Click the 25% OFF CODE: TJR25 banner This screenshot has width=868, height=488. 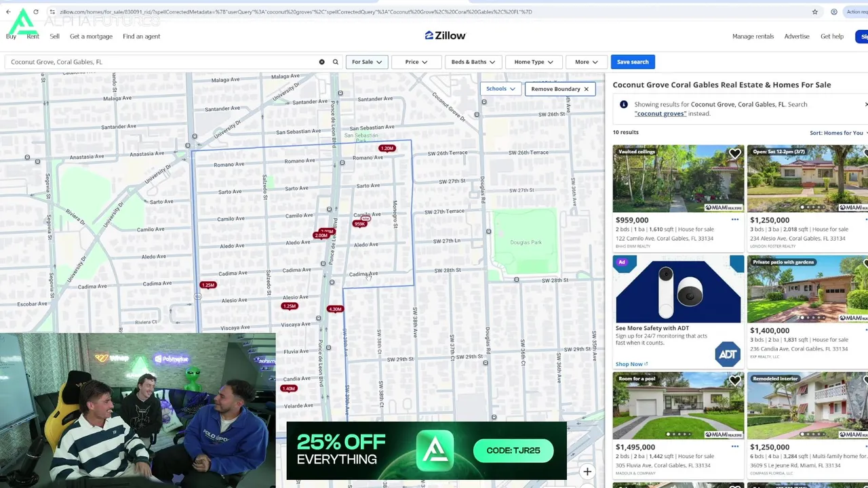(427, 451)
